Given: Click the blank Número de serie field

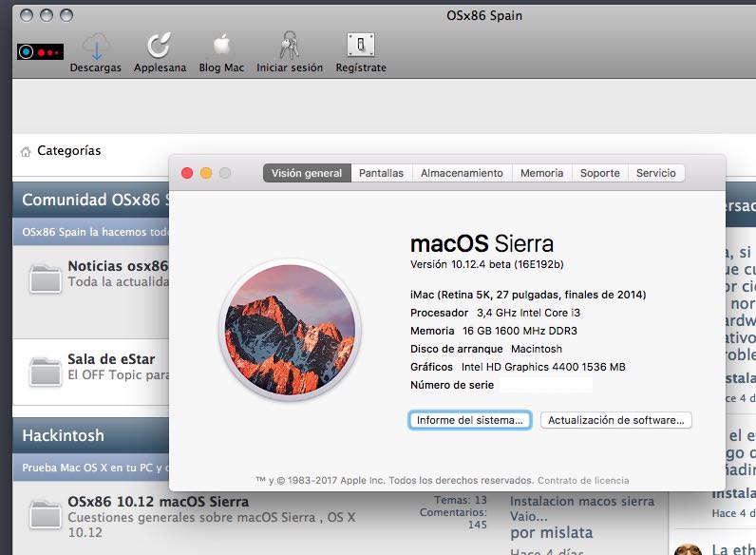Looking at the screenshot, I should click(546, 385).
